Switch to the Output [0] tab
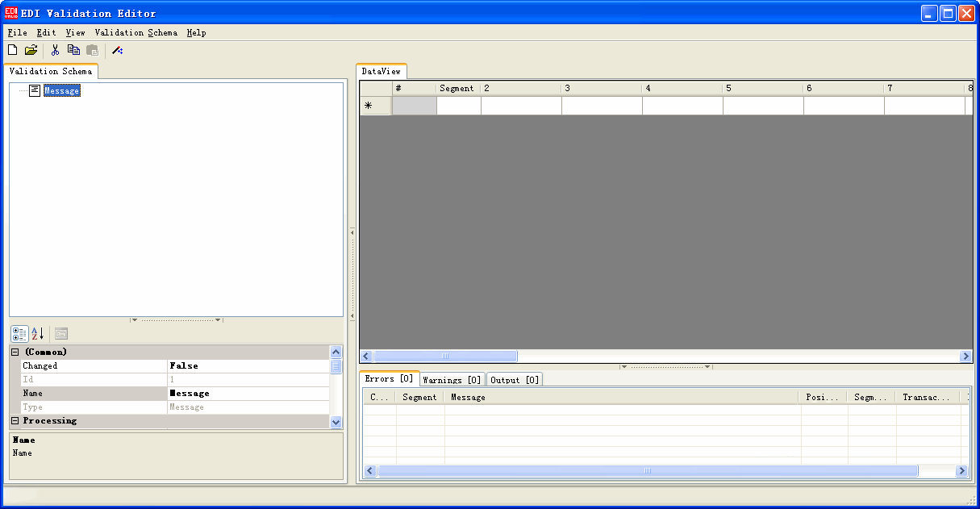The image size is (980, 509). pos(515,380)
